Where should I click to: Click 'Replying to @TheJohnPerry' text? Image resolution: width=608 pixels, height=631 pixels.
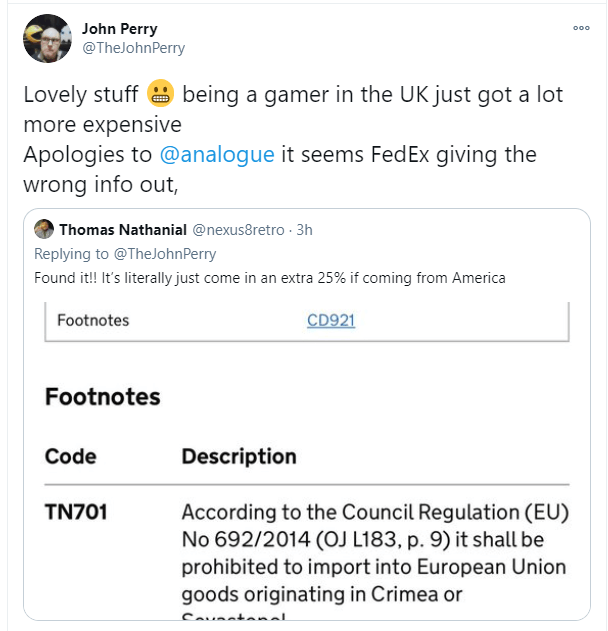click(x=125, y=254)
